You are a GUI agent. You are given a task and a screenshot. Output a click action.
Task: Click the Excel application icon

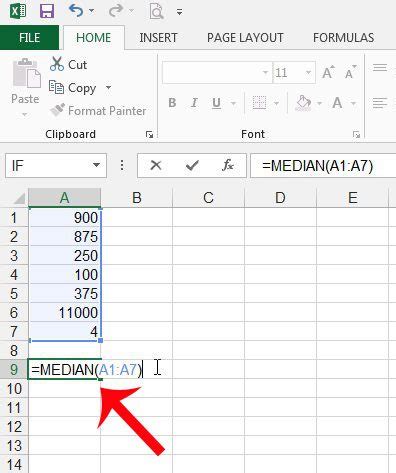pos(18,11)
